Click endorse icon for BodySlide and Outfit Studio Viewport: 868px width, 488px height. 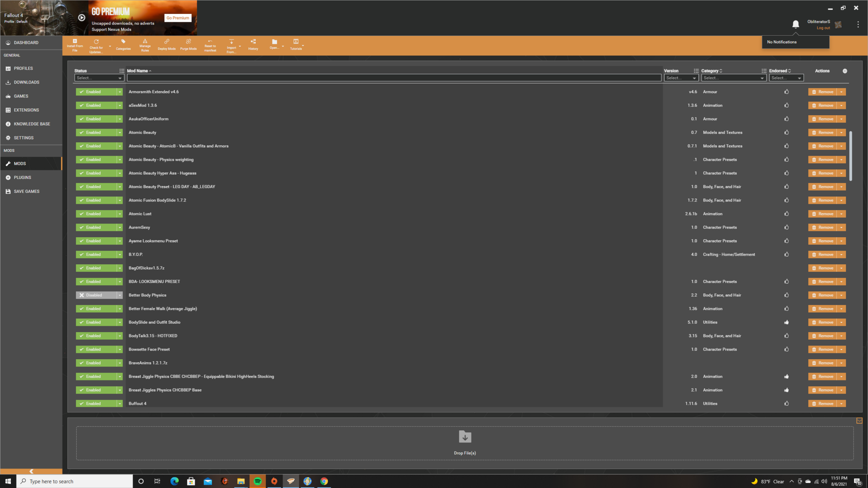point(787,322)
